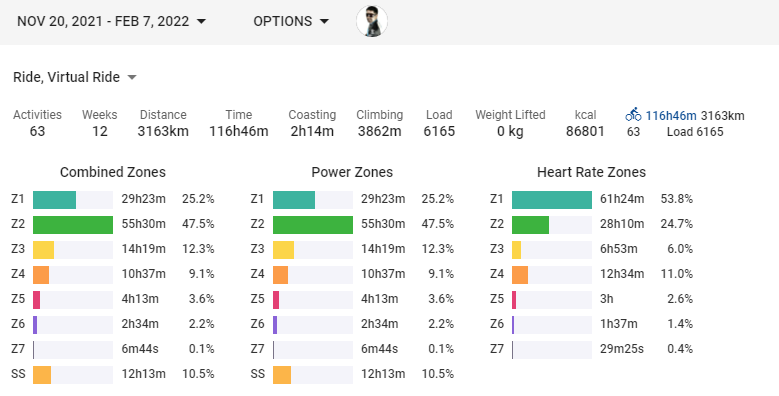Click Heart Rate Z1 percentage 53.8%
Viewport: 779px width, 396px height.
(x=677, y=199)
